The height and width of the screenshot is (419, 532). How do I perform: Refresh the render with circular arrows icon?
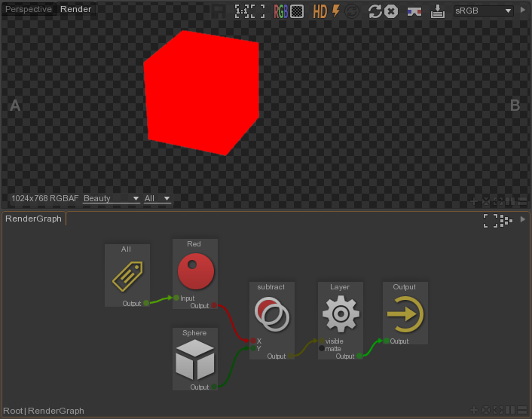pos(375,11)
